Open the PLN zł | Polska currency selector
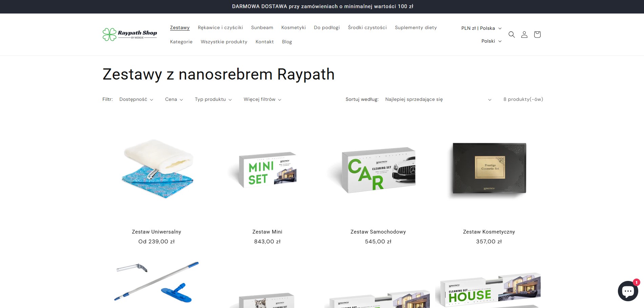This screenshot has height=308, width=644. pos(480,28)
